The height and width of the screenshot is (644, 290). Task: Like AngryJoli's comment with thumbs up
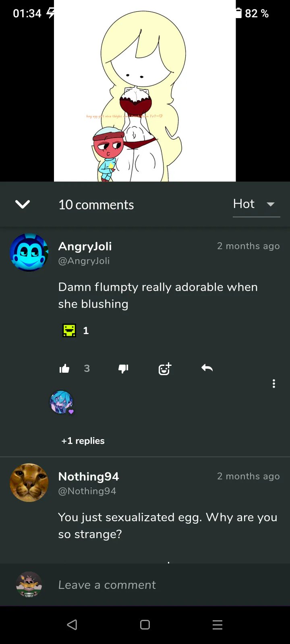click(x=64, y=368)
